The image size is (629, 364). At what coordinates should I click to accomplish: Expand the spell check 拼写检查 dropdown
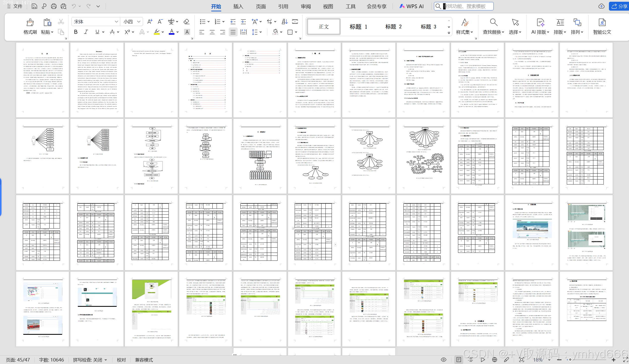tap(106, 360)
